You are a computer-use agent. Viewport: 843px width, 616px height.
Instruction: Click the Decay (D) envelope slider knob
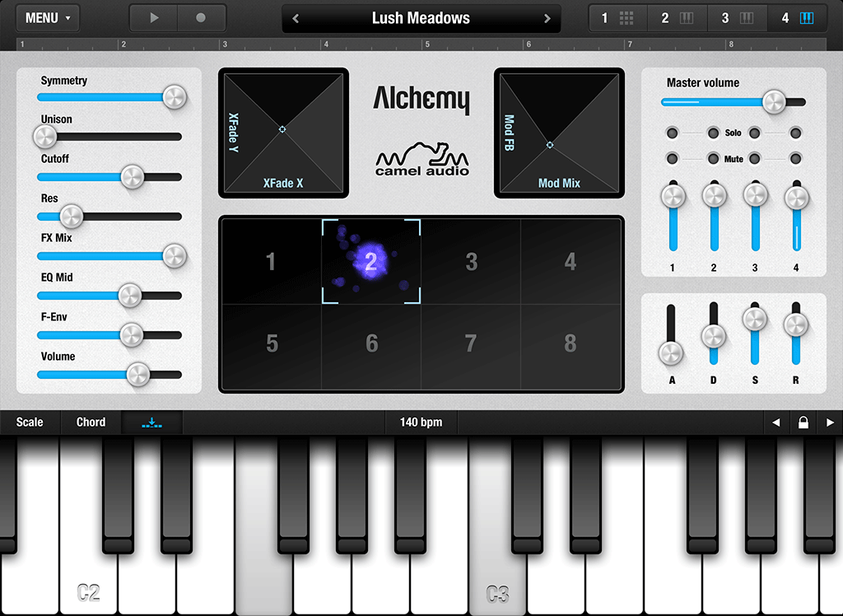click(714, 337)
